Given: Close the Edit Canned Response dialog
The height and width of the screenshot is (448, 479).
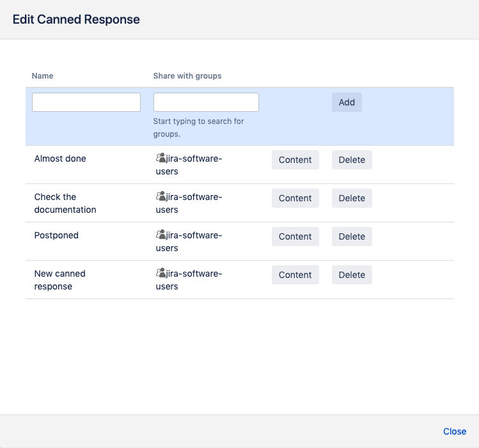Looking at the screenshot, I should [x=454, y=431].
